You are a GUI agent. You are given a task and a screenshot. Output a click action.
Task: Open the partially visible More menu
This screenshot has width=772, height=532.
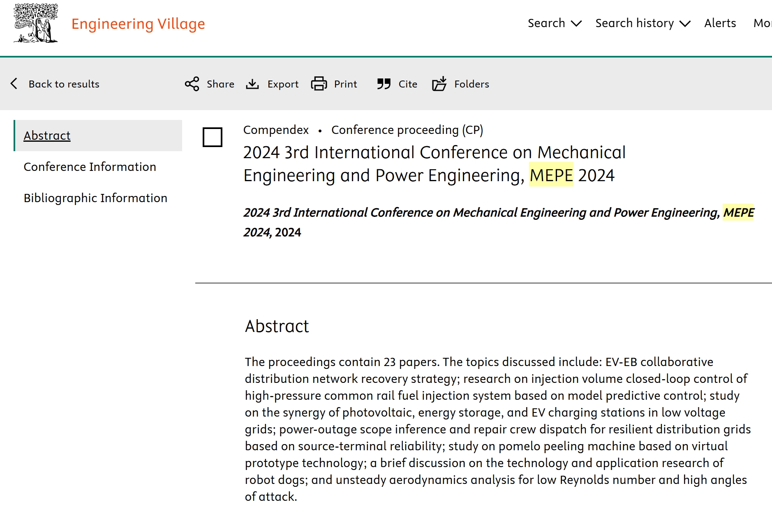[762, 23]
